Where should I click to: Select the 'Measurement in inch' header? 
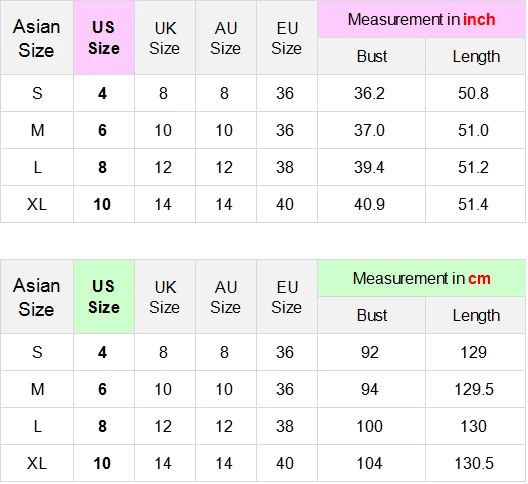[x=422, y=19]
